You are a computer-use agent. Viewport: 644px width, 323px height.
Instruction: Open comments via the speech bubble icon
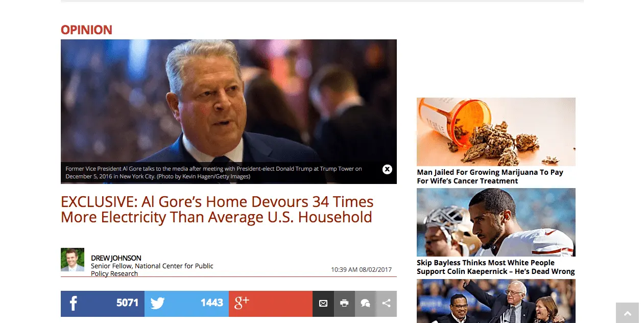tap(365, 304)
